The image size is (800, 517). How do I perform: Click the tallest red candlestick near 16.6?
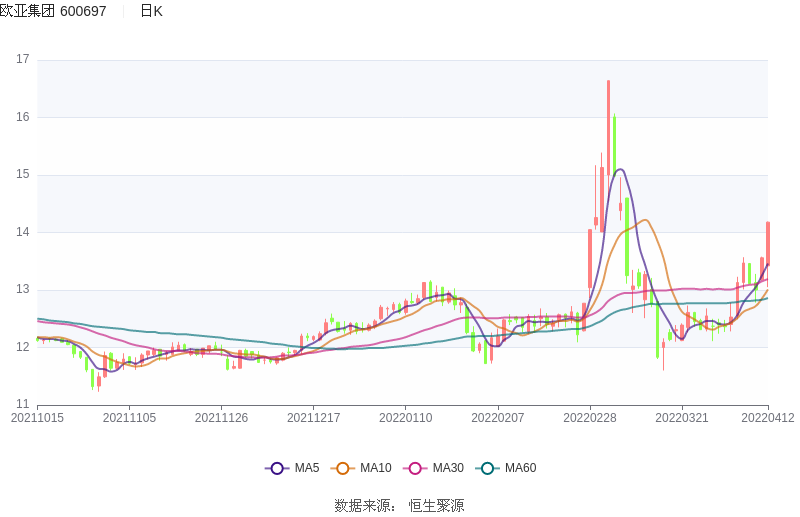point(608,140)
